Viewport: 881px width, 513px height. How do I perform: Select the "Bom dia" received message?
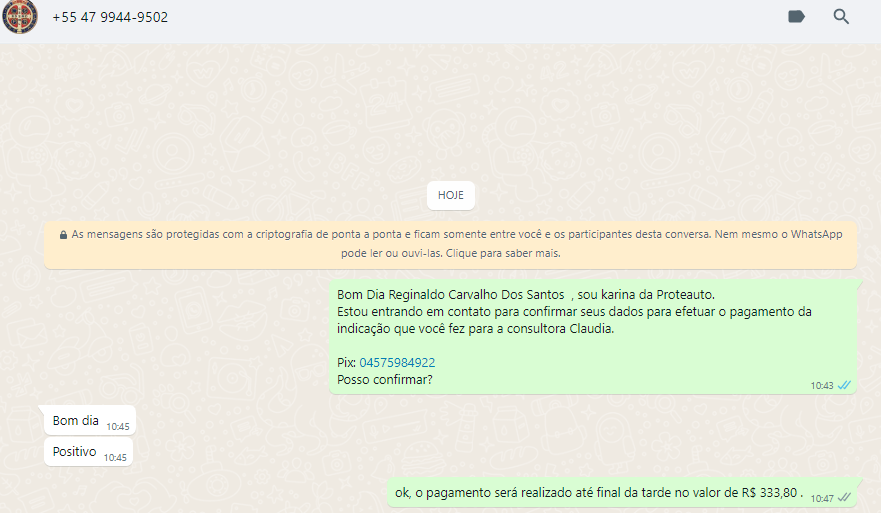[x=76, y=421]
